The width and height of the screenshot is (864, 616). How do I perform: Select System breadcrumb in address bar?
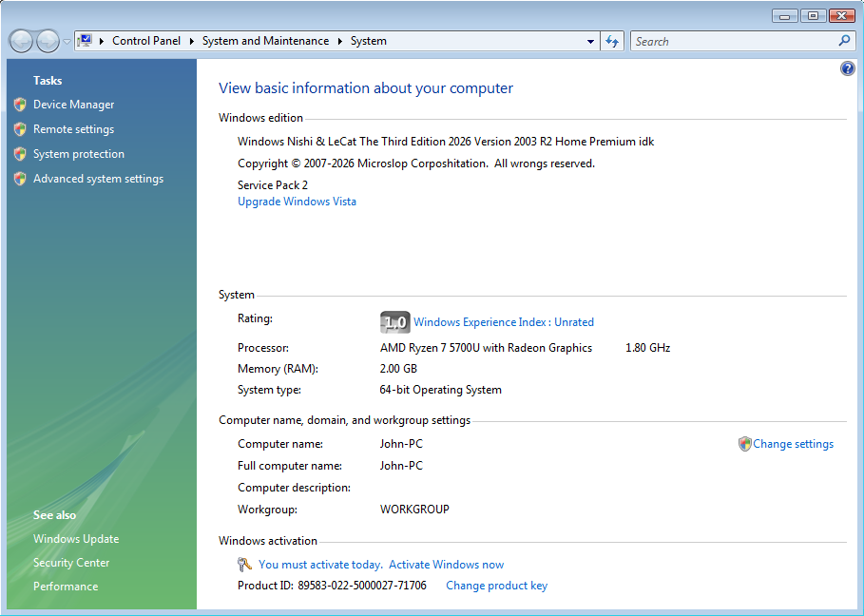[x=369, y=41]
